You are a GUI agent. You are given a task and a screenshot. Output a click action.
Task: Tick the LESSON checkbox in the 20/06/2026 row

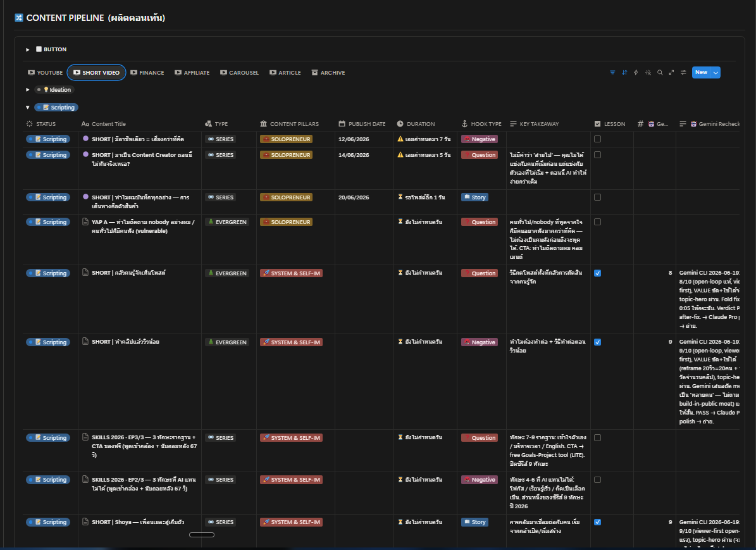(597, 197)
